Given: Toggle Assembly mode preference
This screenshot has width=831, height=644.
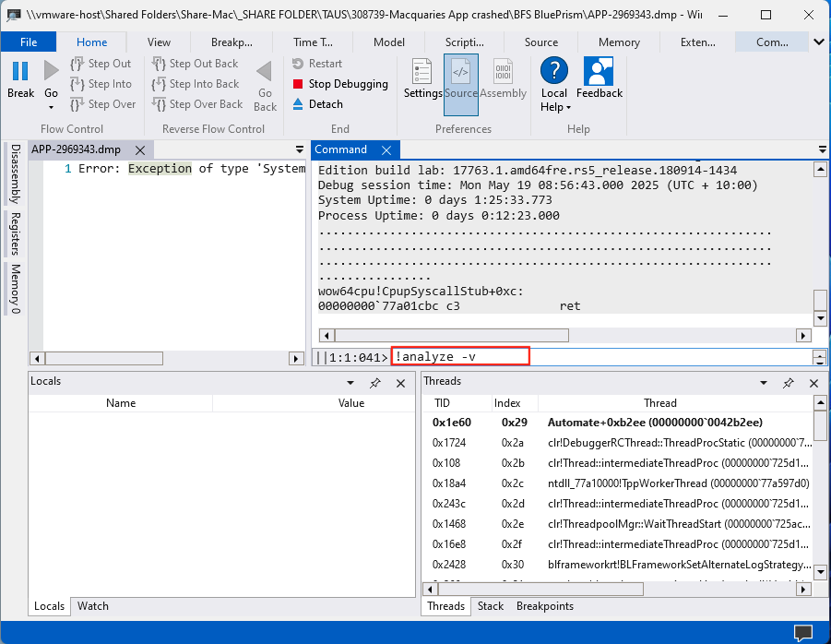Looking at the screenshot, I should click(x=504, y=72).
